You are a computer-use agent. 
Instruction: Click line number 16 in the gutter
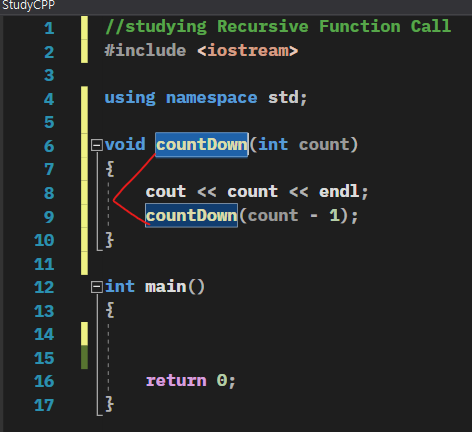(x=44, y=381)
